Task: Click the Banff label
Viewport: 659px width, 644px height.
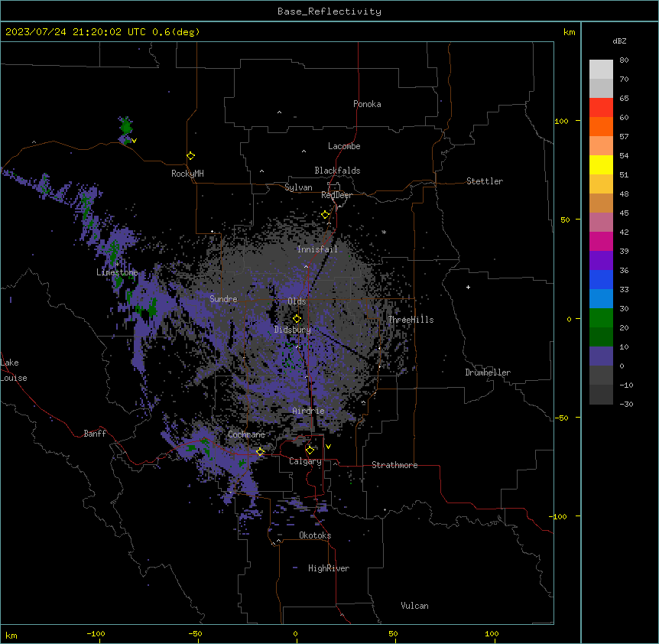Action: coord(95,434)
